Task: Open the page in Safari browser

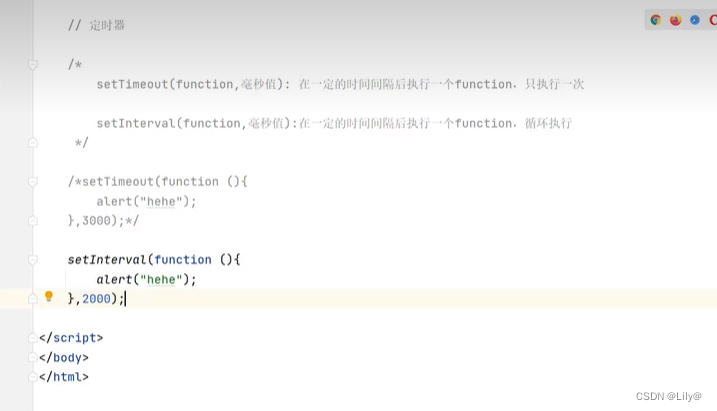Action: pyautogui.click(x=695, y=20)
